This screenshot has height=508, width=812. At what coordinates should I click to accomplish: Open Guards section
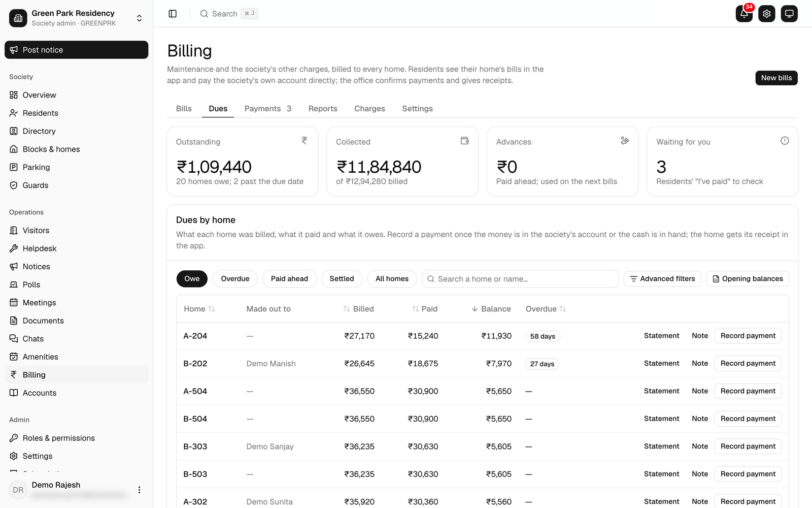(x=76, y=185)
